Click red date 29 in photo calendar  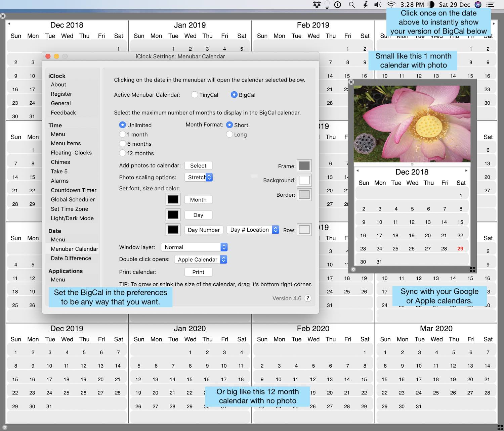pyautogui.click(x=460, y=249)
